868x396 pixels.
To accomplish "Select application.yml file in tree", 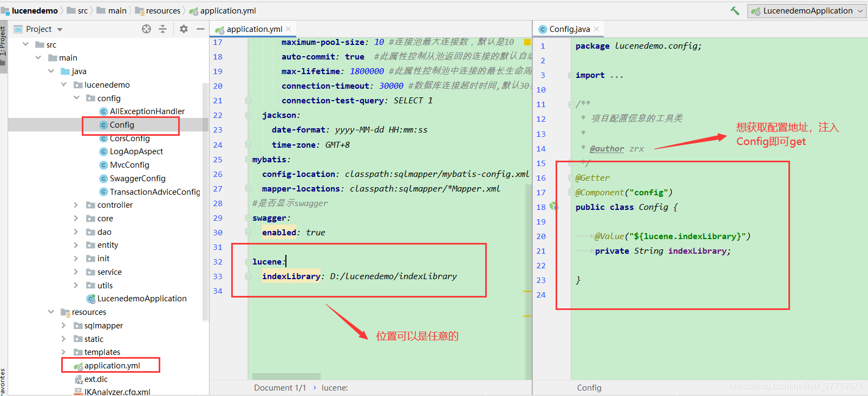I will click(107, 366).
